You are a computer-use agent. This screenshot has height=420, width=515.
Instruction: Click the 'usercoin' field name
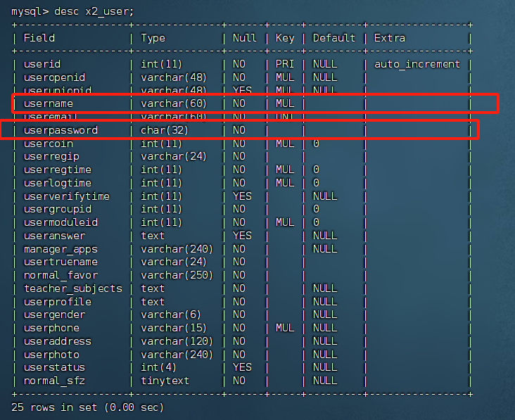point(49,144)
